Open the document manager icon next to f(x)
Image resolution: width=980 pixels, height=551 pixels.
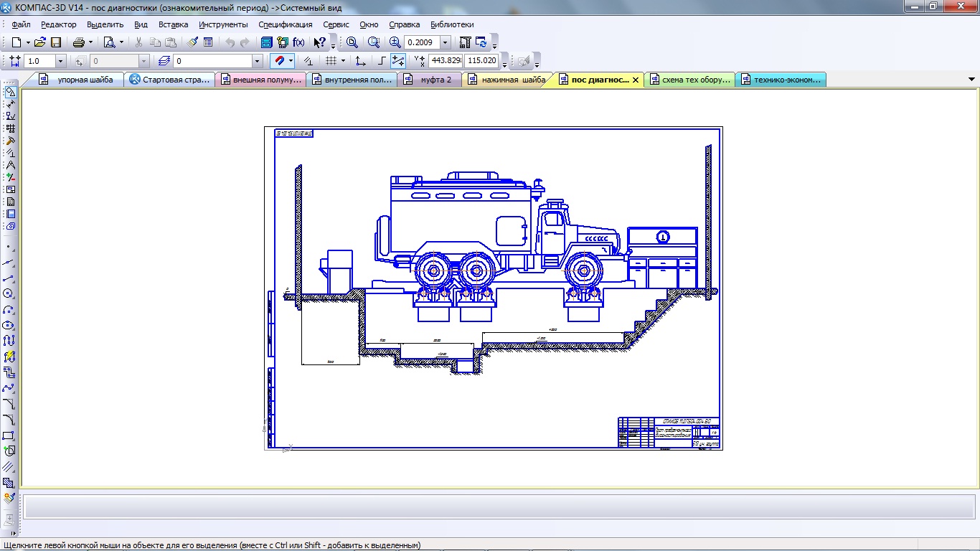tap(283, 42)
